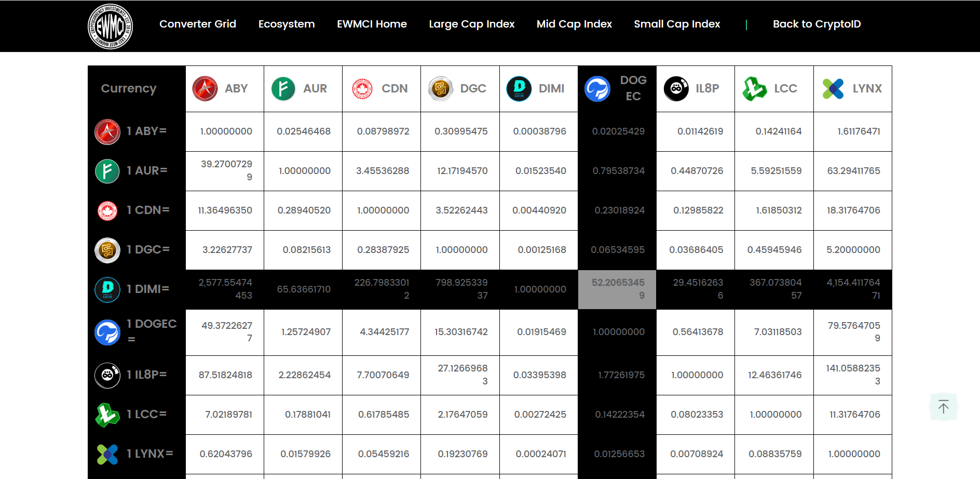Viewport: 980px width, 479px height.
Task: Click cell value 0.44870726
Action: click(697, 171)
